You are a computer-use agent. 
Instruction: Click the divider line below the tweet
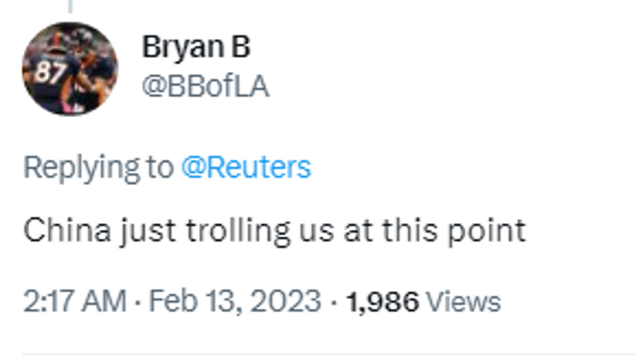point(329,355)
